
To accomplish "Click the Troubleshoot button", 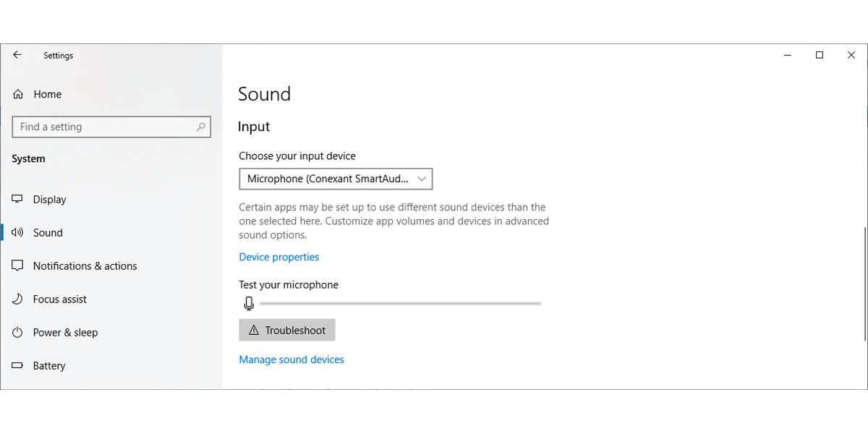I will click(x=287, y=330).
